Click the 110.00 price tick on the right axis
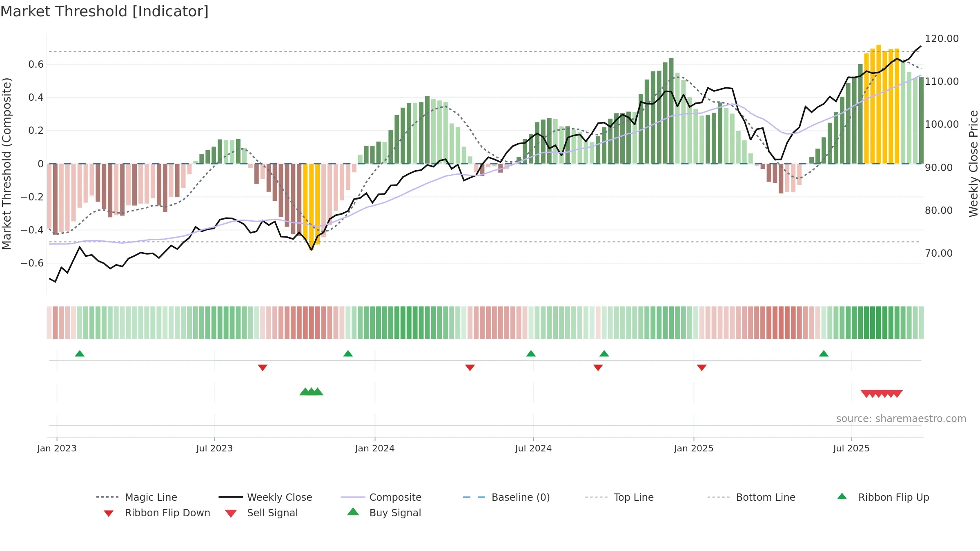This screenshot has height=551, width=980. [942, 82]
